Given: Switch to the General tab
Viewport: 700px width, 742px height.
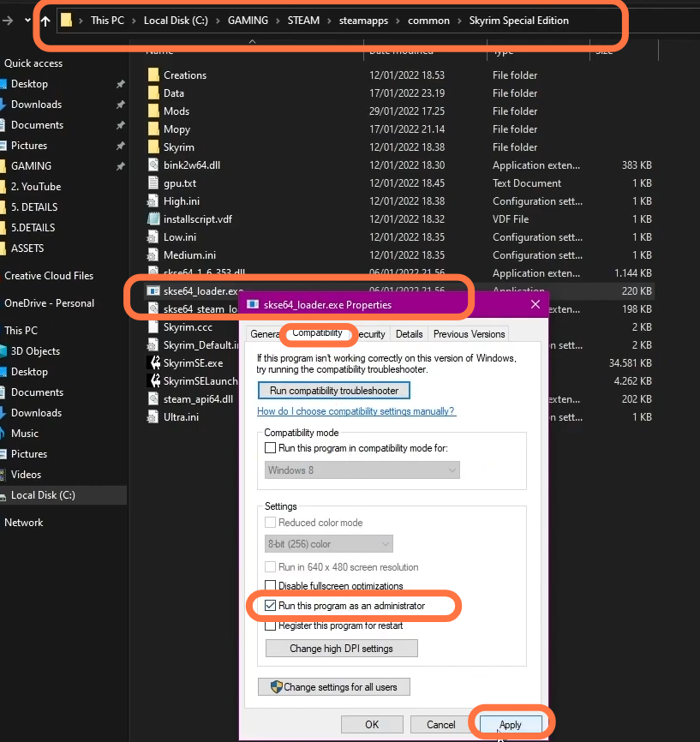Looking at the screenshot, I should coord(264,333).
